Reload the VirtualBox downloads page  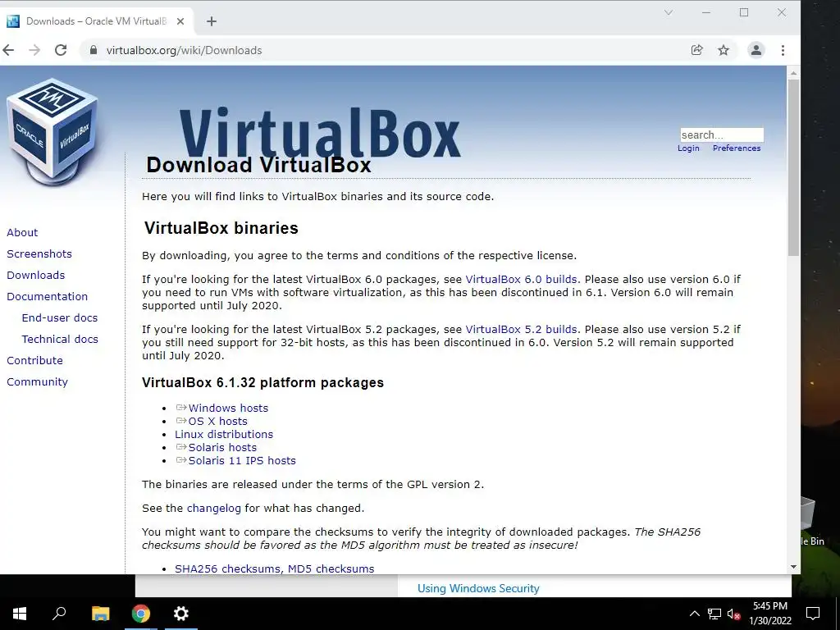pyautogui.click(x=61, y=50)
